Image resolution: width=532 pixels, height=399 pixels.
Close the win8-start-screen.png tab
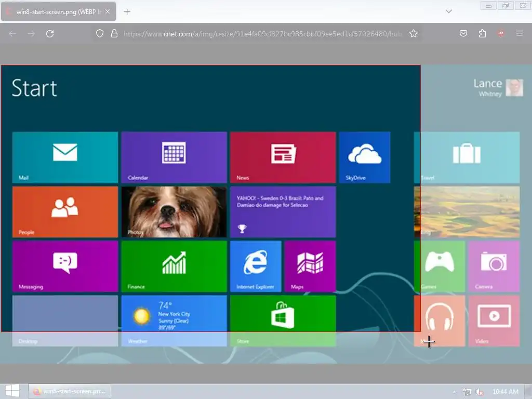[108, 11]
